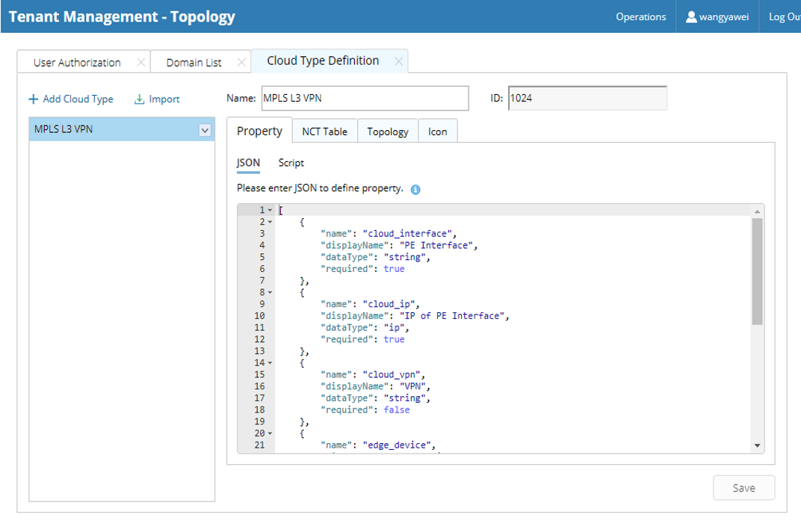Click the Name input field
Image resolution: width=801 pixels, height=532 pixels.
click(365, 98)
